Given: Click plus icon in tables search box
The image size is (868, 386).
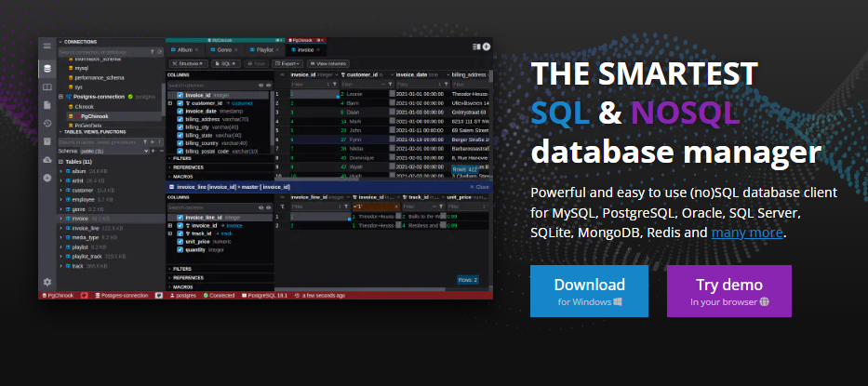Looking at the screenshot, I should pos(153,142).
